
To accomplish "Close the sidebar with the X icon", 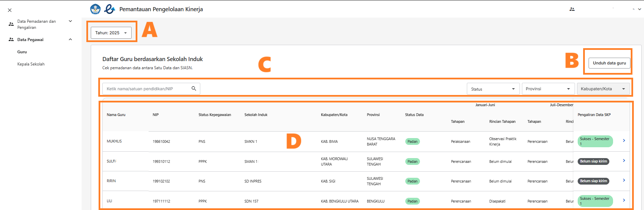I will 10,10.
